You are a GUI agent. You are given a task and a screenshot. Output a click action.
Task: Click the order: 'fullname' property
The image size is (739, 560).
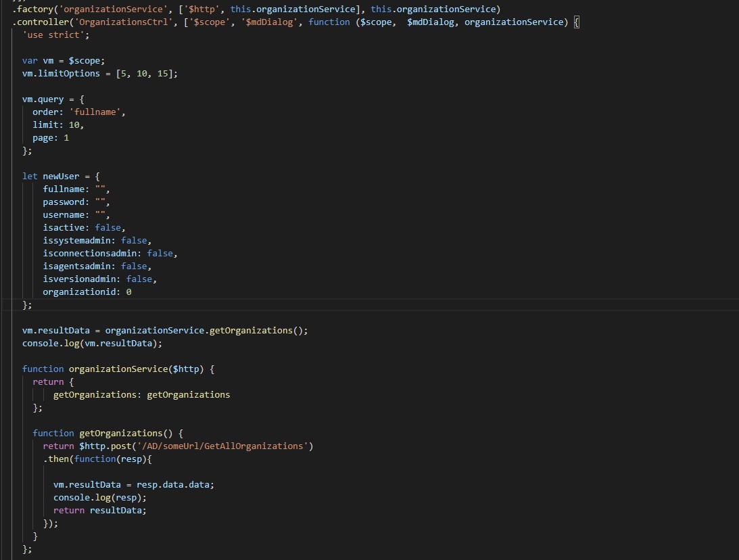pos(78,112)
